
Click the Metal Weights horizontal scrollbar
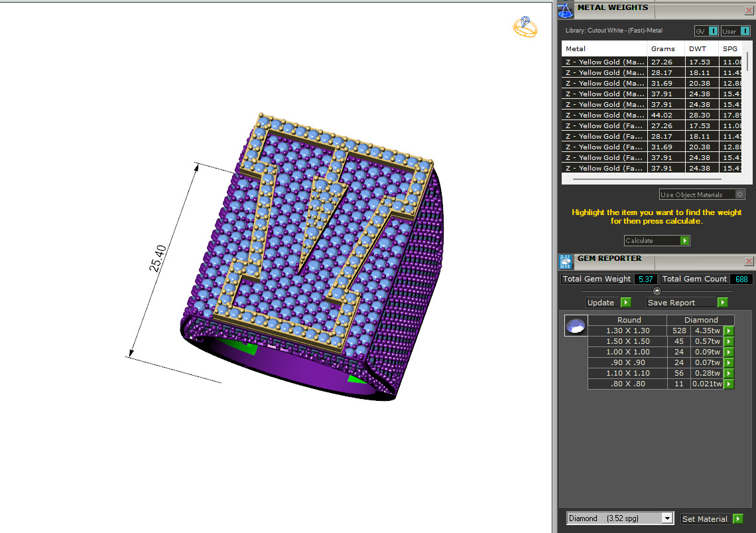pos(647,179)
